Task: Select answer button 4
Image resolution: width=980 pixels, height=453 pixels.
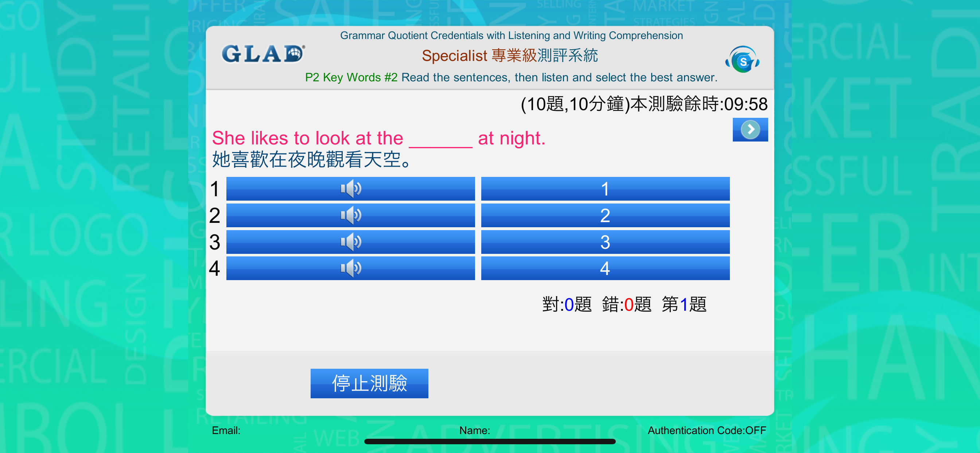Action: (605, 268)
